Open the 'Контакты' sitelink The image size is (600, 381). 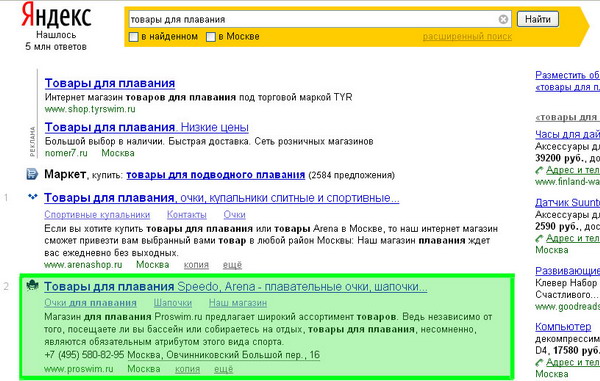186,215
